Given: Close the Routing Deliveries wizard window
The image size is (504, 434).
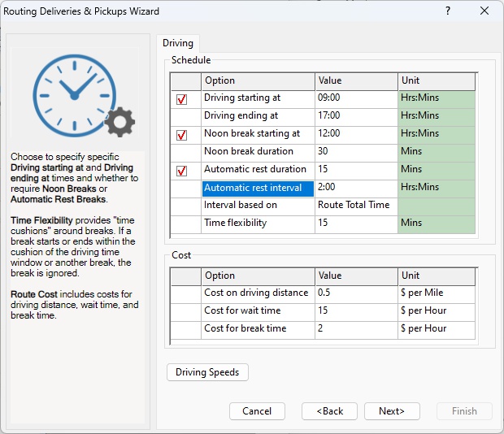Looking at the screenshot, I should click(x=484, y=11).
